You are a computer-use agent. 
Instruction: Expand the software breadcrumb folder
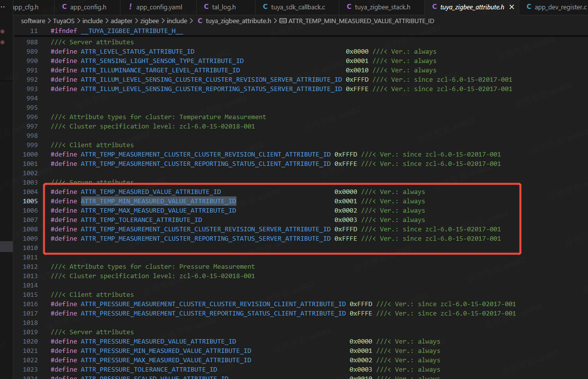coord(33,21)
